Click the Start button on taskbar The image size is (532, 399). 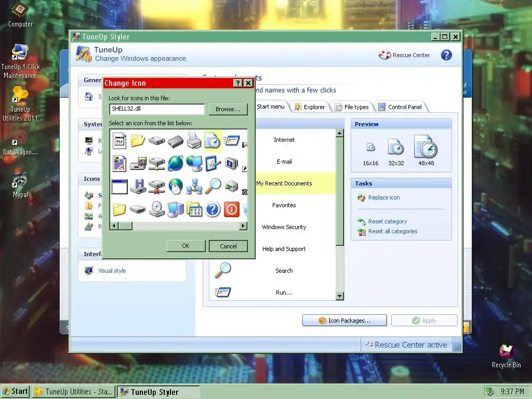pyautogui.click(x=15, y=391)
